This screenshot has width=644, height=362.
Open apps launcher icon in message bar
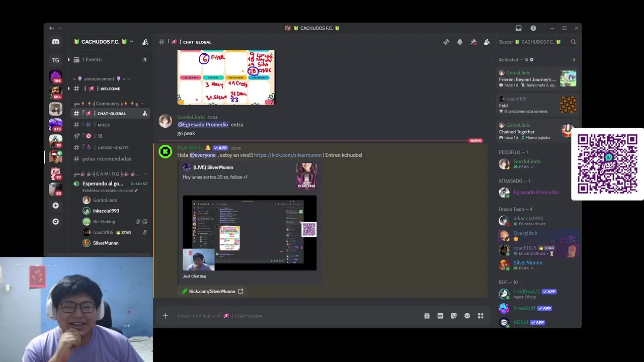[x=480, y=316]
